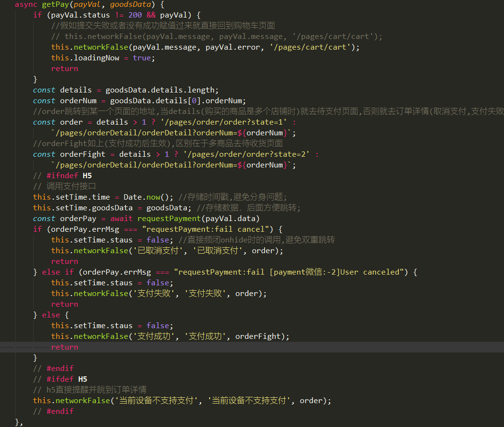This screenshot has width=504, height=427.
Task: Click the // #ifndef H5 directive
Action: click(x=62, y=176)
